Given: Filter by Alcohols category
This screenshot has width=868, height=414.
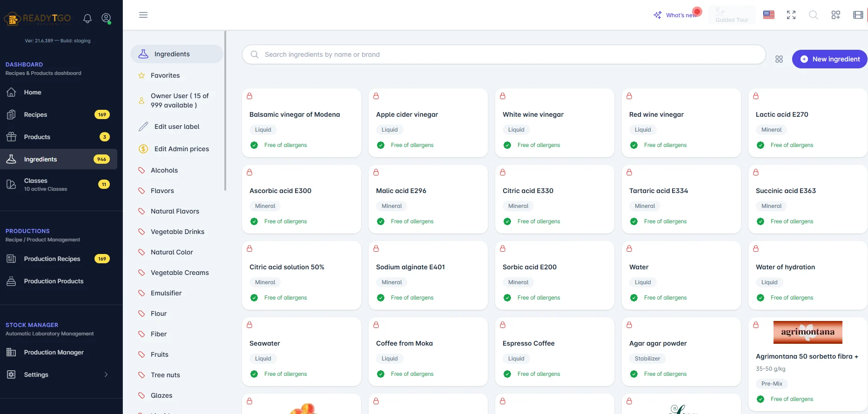Looking at the screenshot, I should (x=177, y=170).
